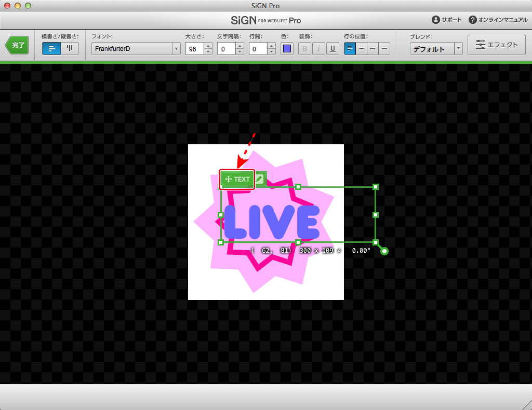Toggle italic decoration
The width and height of the screenshot is (532, 410).
pos(318,49)
